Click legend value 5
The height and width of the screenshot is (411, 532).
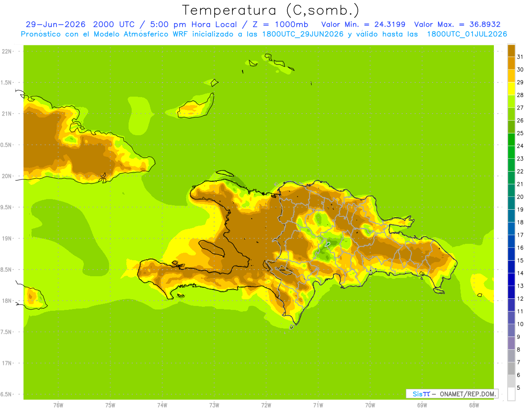point(519,388)
